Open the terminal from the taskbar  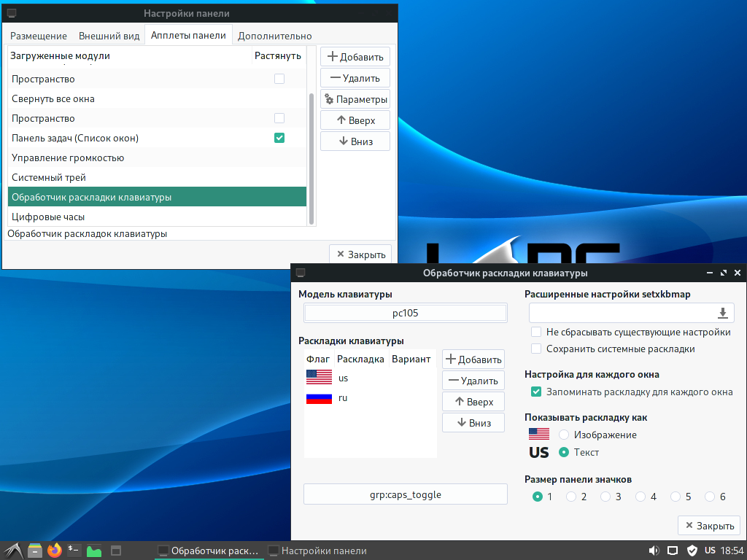74,551
